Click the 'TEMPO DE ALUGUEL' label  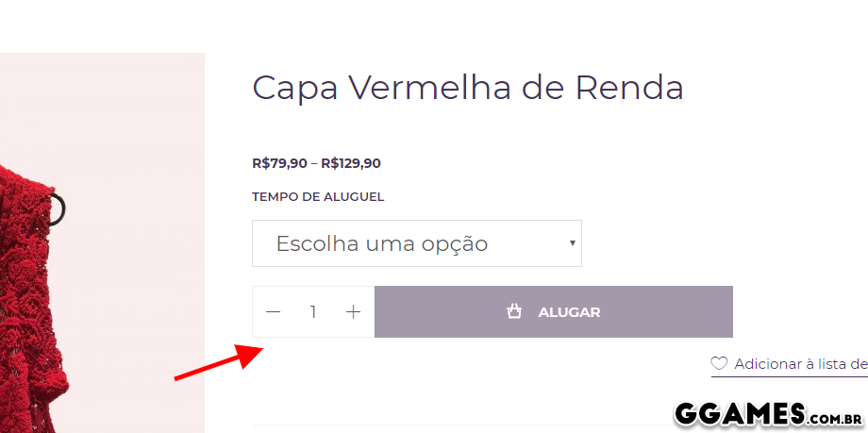318,197
